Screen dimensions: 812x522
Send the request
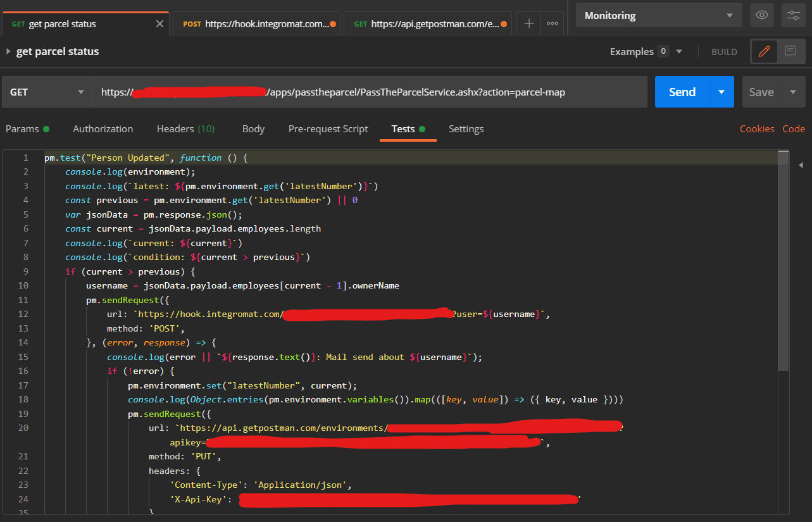click(682, 92)
